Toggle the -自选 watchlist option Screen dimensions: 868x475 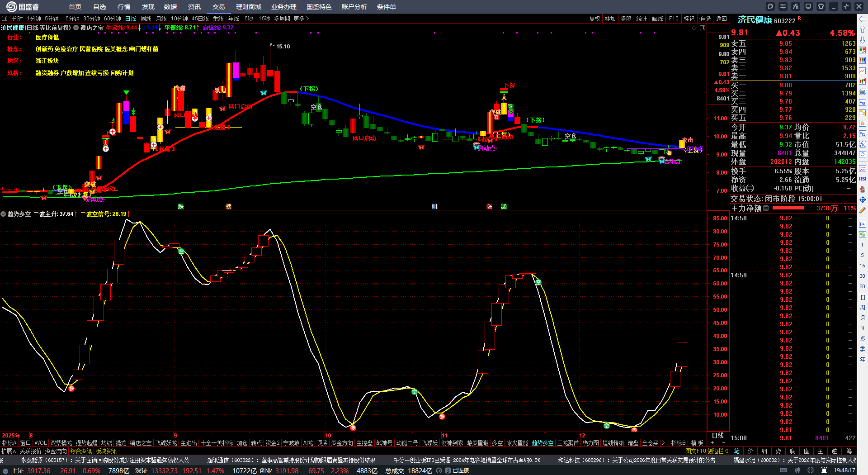705,19
